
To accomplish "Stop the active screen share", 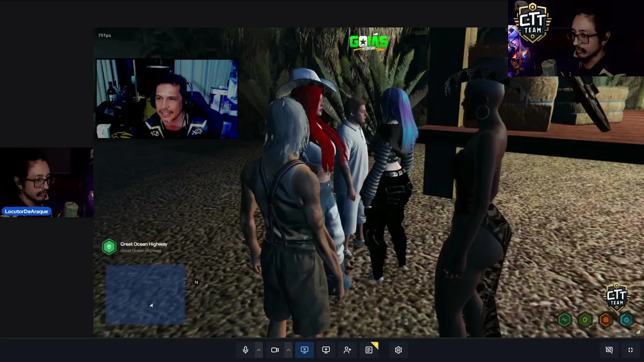I will tap(304, 350).
